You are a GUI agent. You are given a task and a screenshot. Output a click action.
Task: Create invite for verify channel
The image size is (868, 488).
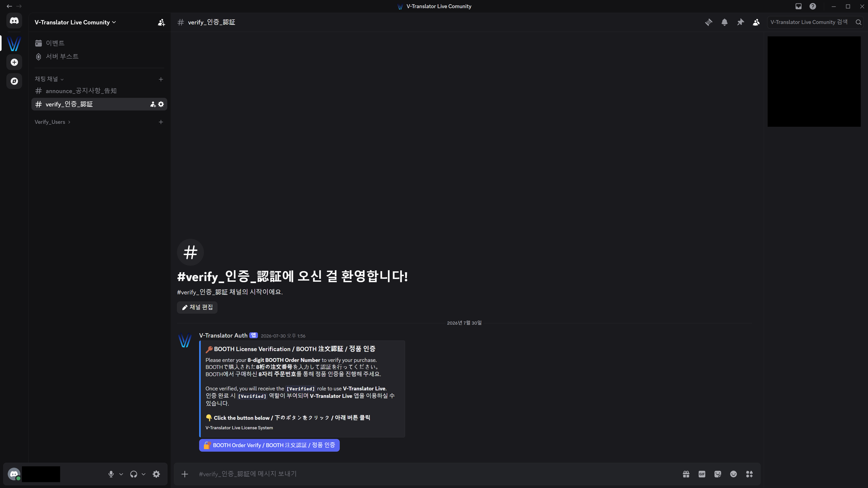click(153, 104)
